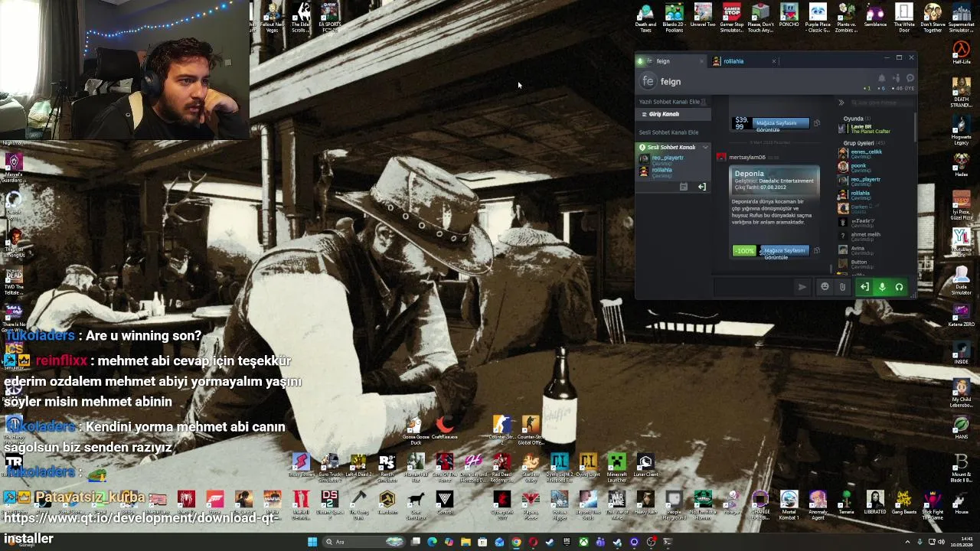Mute microphone in Steam voice chat
980x551 pixels.
tap(882, 287)
